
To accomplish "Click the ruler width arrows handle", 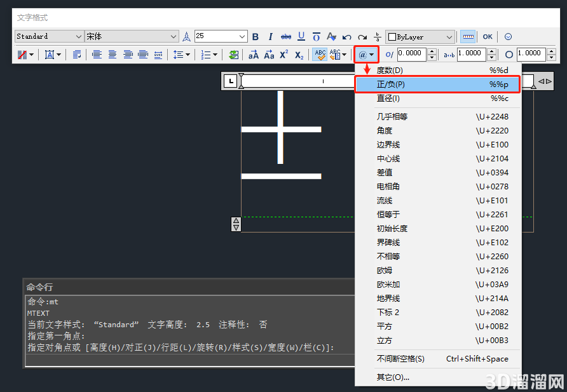I will tap(545, 81).
